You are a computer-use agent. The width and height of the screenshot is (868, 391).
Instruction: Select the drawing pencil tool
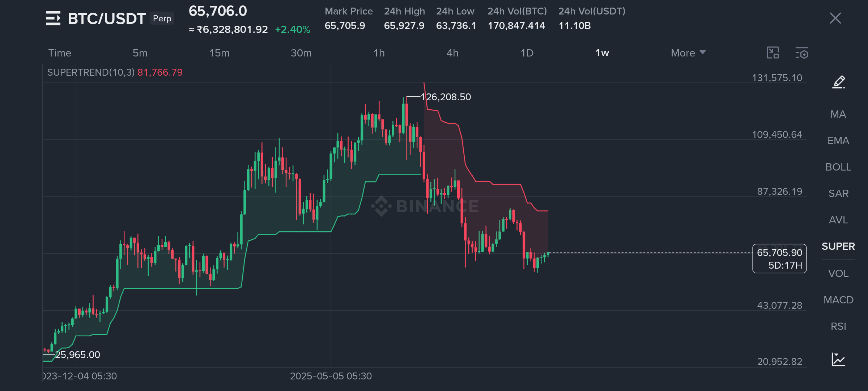(839, 82)
